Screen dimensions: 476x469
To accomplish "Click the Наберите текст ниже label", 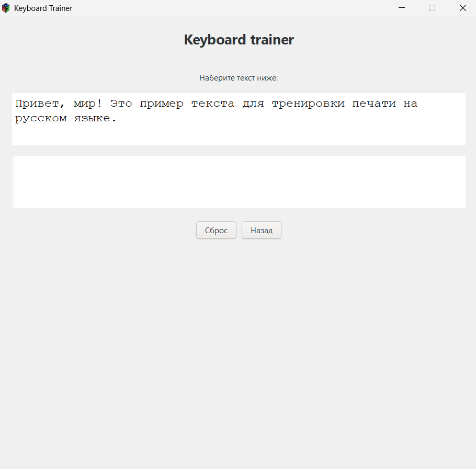I will tap(239, 77).
